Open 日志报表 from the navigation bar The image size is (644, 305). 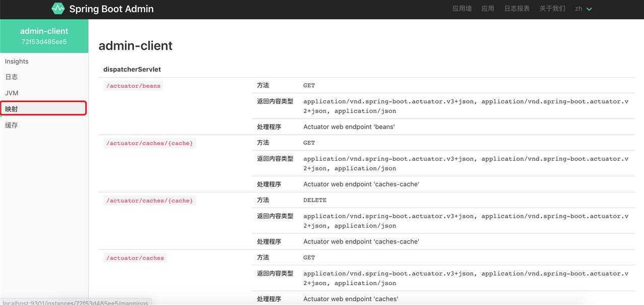coord(517,9)
